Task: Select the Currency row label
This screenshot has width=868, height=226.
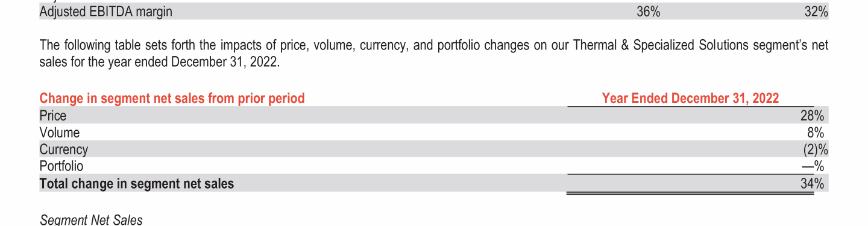Action: [64, 149]
